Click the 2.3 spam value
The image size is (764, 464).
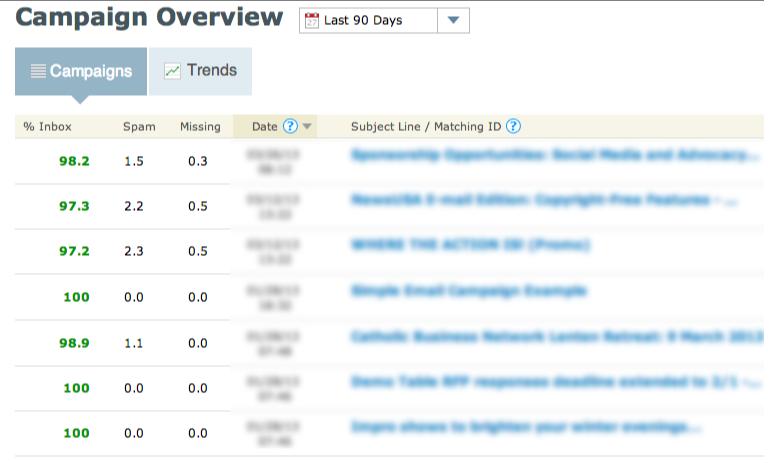pos(134,251)
